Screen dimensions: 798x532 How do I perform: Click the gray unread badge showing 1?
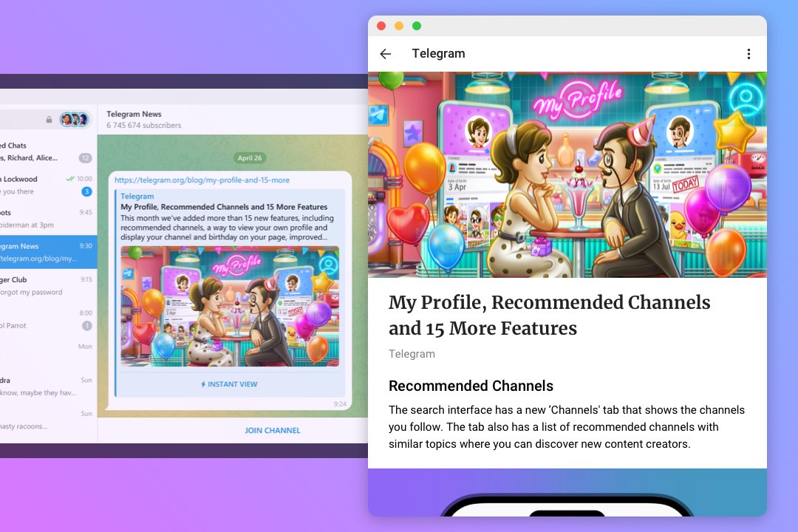[87, 326]
